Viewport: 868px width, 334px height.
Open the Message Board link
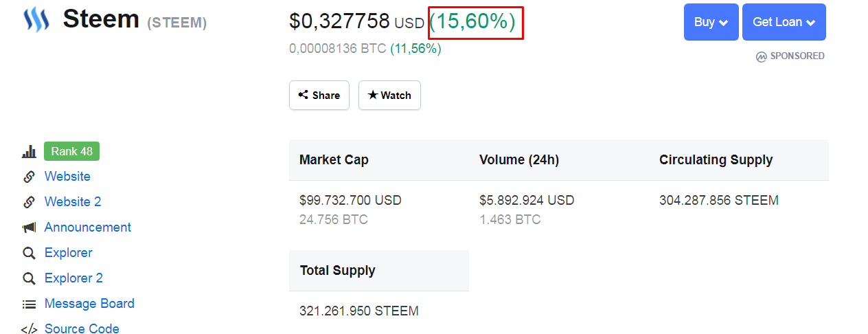89,304
